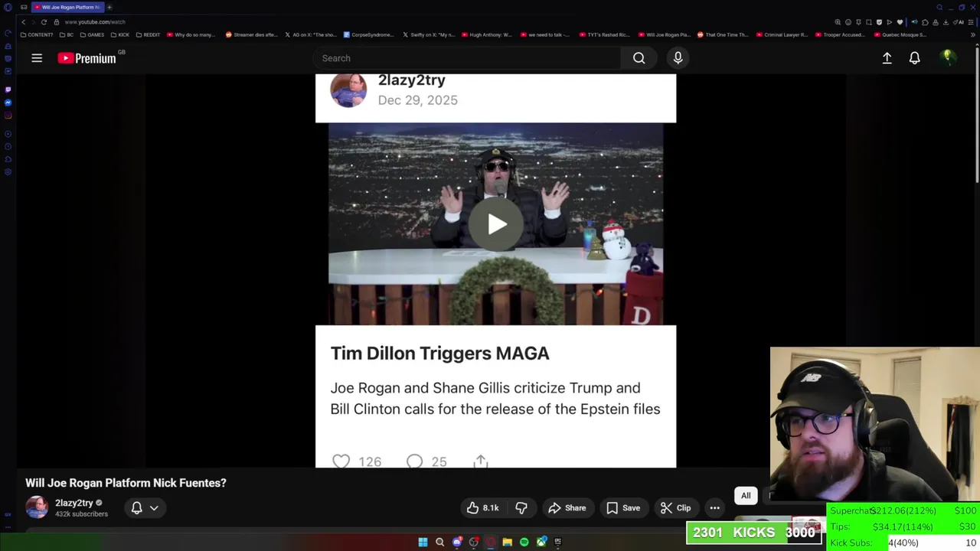
Task: Open Messenger in the Opera sidebar
Action: (8, 103)
